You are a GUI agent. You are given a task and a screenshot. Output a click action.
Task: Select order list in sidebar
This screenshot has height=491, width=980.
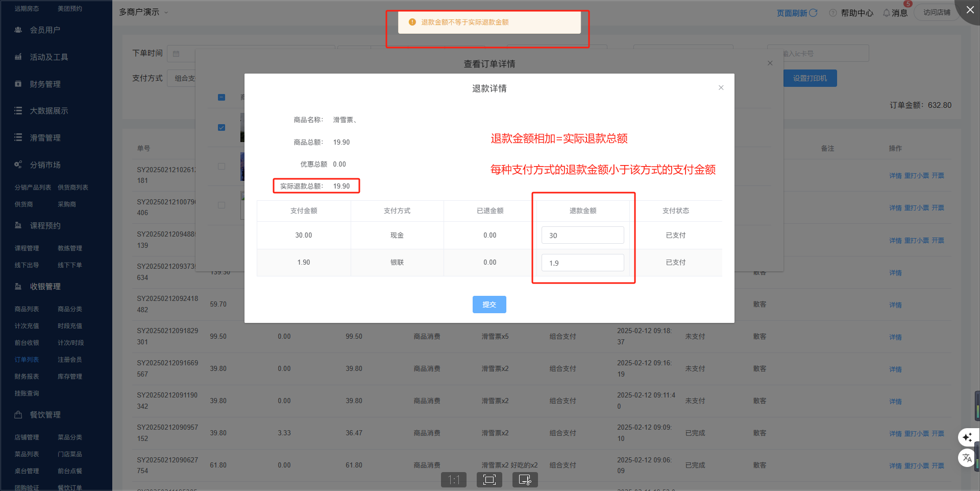[x=27, y=360]
